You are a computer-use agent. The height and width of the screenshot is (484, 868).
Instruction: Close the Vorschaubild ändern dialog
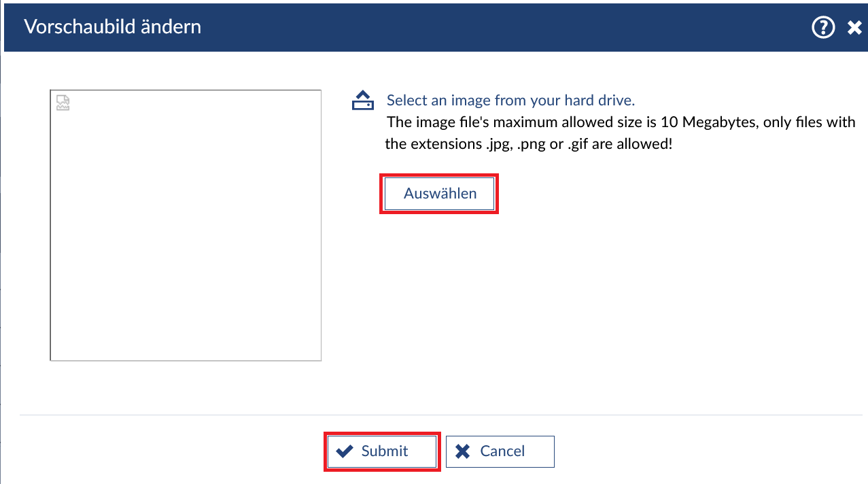coord(854,28)
